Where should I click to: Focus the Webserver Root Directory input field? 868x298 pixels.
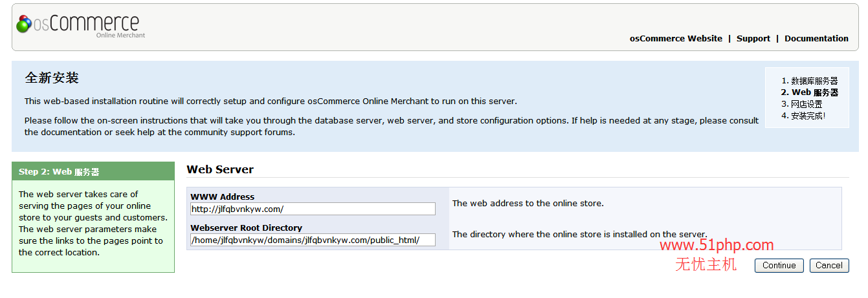tap(313, 240)
